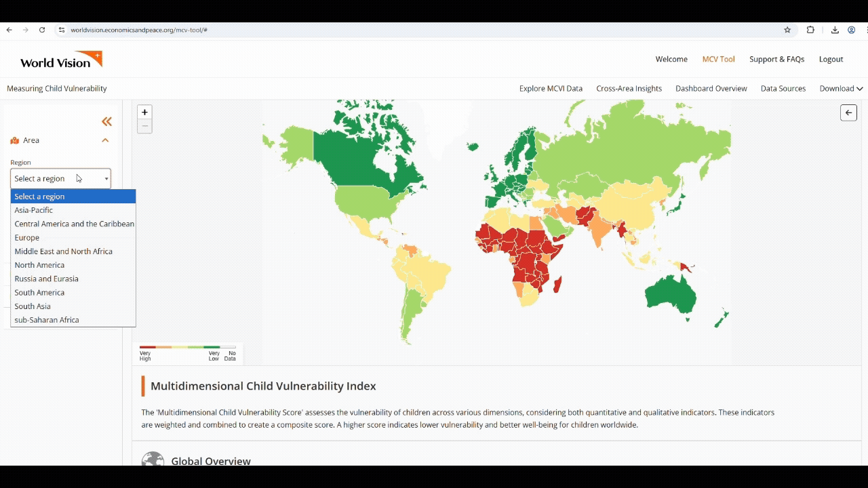The height and width of the screenshot is (488, 868).
Task: Collapse the sidebar with double chevron icon
Action: (x=106, y=122)
